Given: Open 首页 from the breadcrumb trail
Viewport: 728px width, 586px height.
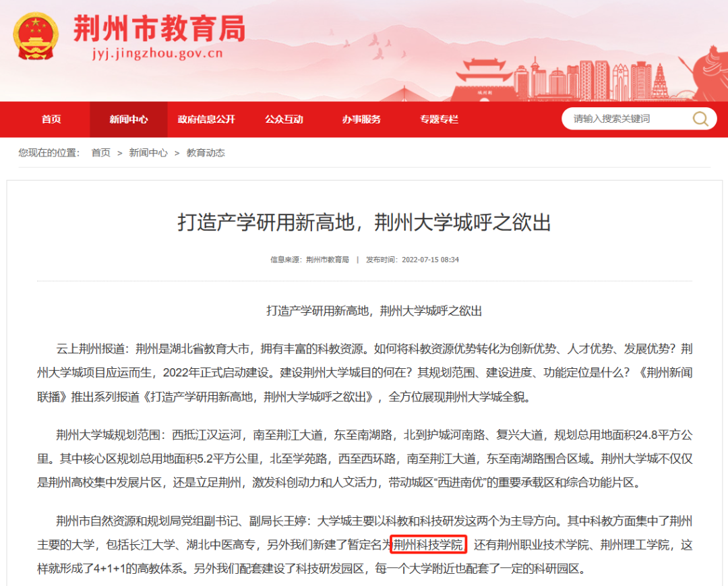Looking at the screenshot, I should tap(100, 153).
